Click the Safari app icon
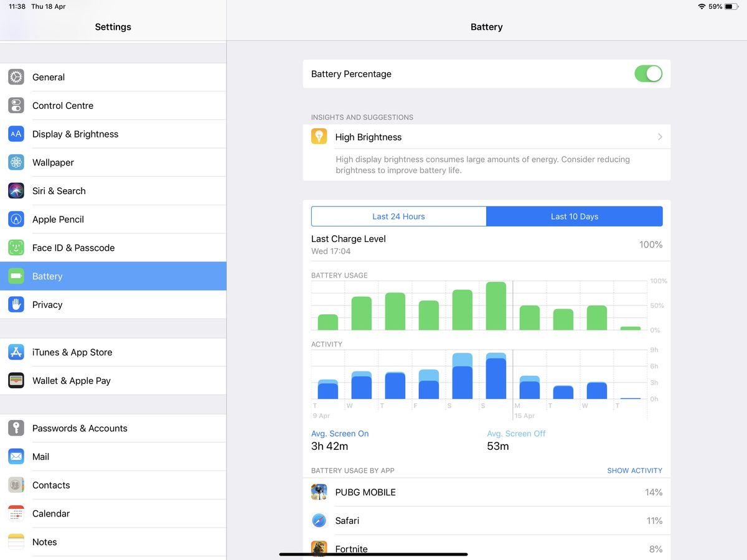The height and width of the screenshot is (560, 747). (319, 521)
